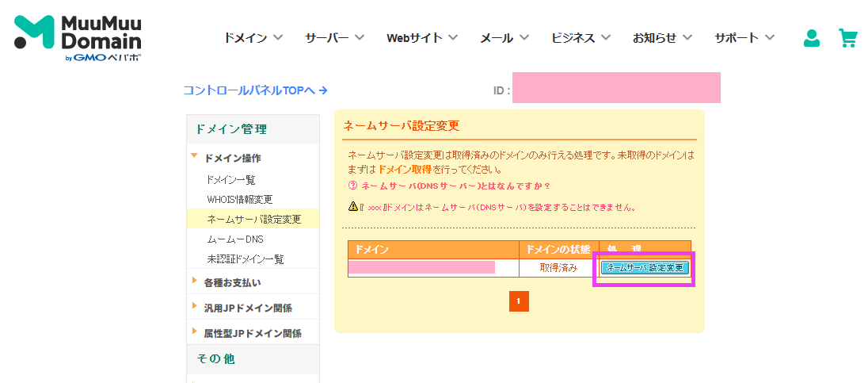
Task: Open the サーバー menu
Action: point(335,38)
